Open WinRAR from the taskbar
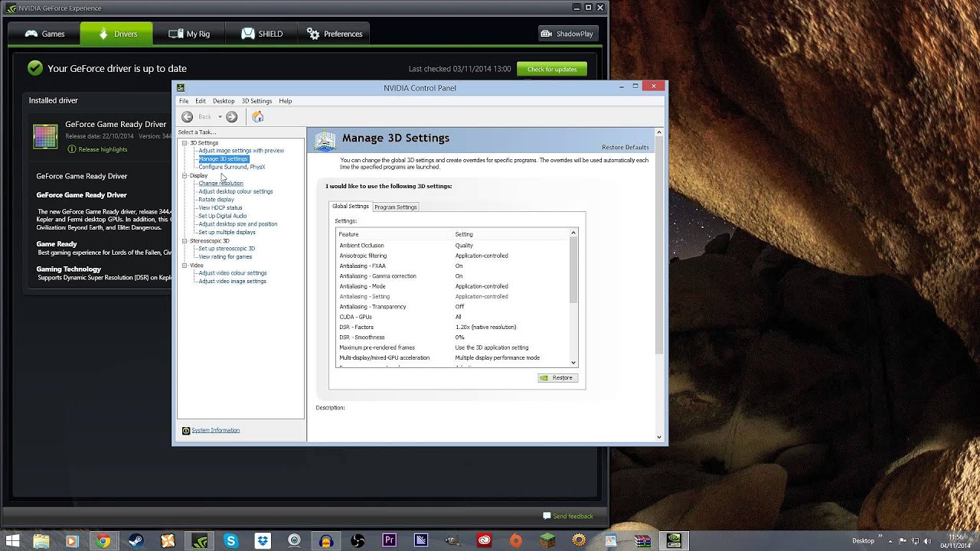 pos(643,541)
